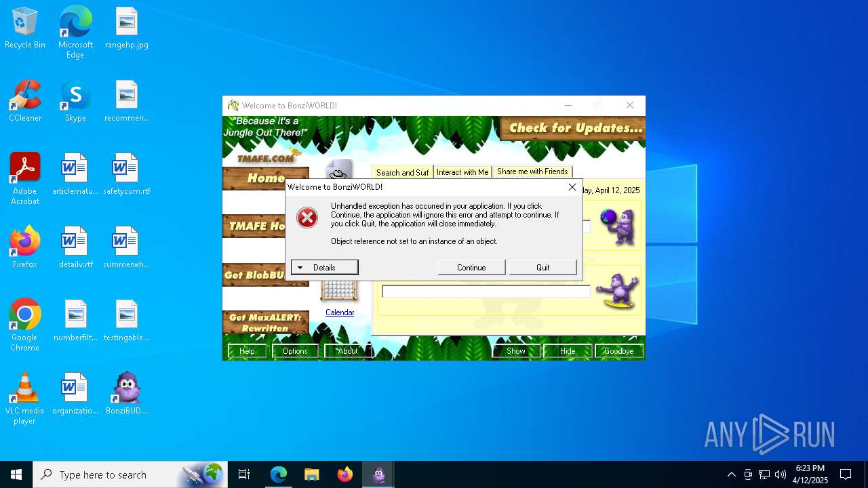Select the numberfilt... image file

(x=75, y=321)
